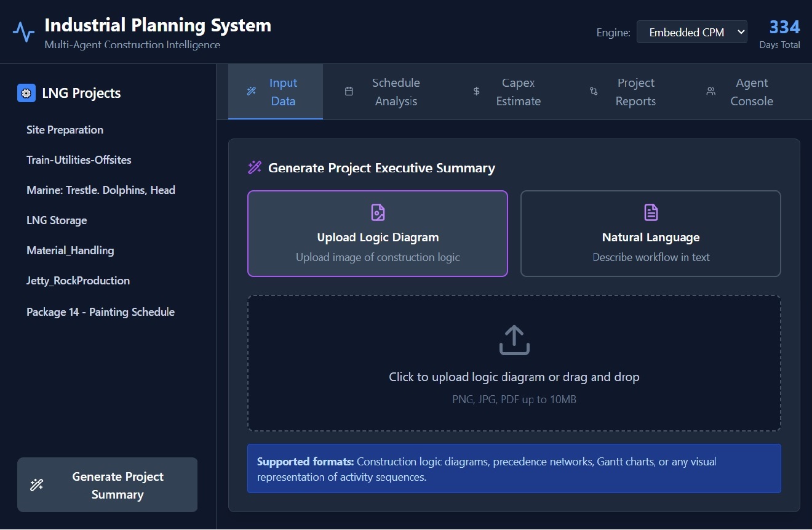Open the Capex Estimate tab
Image resolution: width=812 pixels, height=530 pixels.
518,92
